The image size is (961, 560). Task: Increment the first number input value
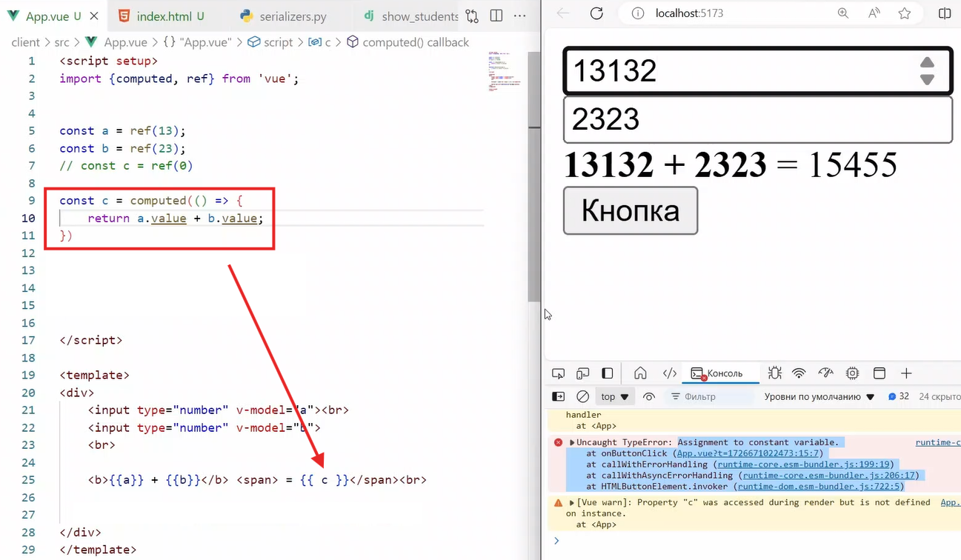(926, 63)
